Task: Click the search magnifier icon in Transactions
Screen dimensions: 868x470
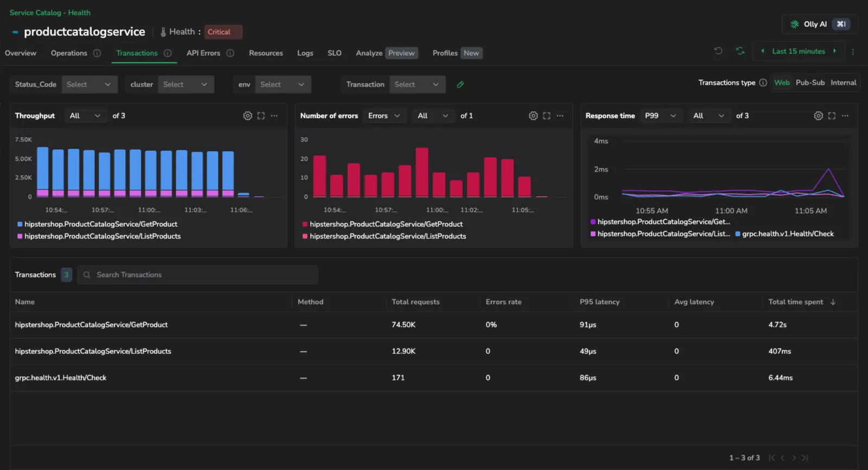Action: click(87, 275)
